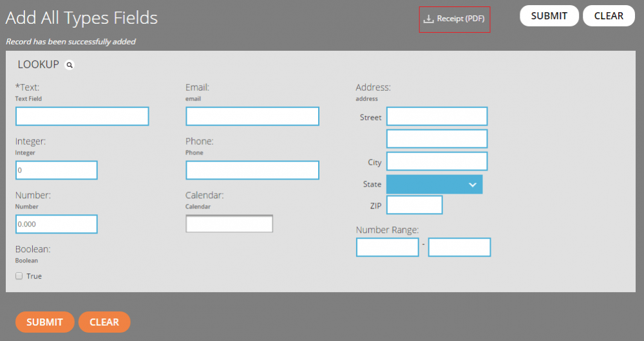The height and width of the screenshot is (341, 644).
Task: Open the Calendar date field
Action: pyautogui.click(x=229, y=224)
